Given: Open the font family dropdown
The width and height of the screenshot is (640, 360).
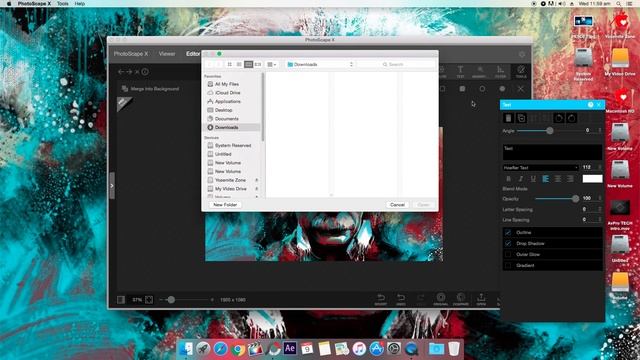Looking at the screenshot, I should point(541,168).
